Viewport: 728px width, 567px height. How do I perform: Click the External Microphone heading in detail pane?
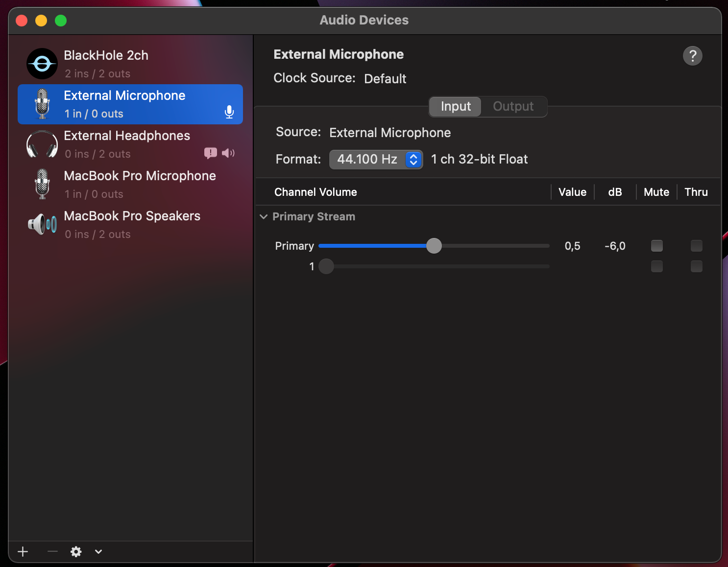pyautogui.click(x=339, y=54)
